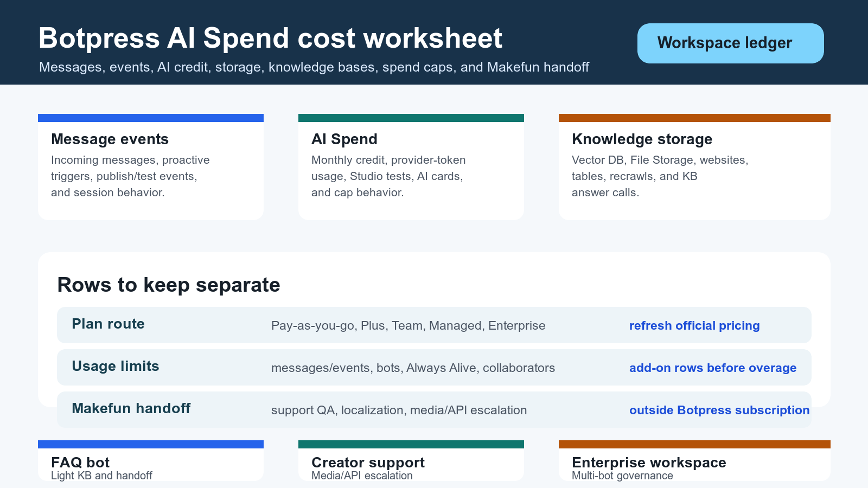Screen dimensions: 868x488
Task: Select the Knowledge storage card heading
Action: point(642,139)
